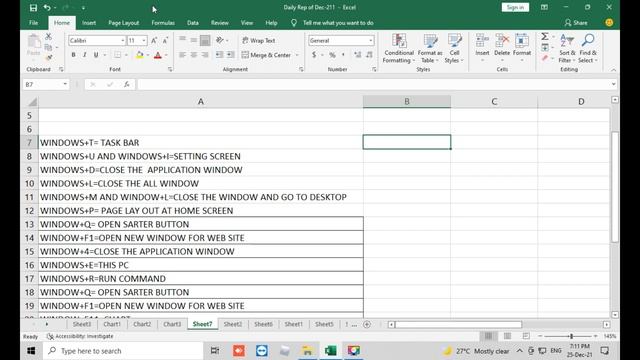Image resolution: width=640 pixels, height=360 pixels.
Task: Switch to the Data tab
Action: click(193, 23)
